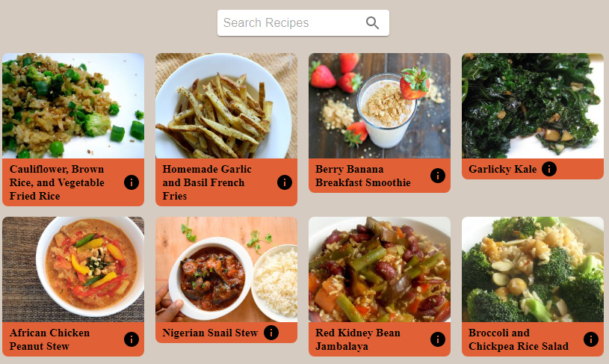609x364 pixels.
Task: View info for African Chicken Peanut Stew
Action: (x=132, y=339)
